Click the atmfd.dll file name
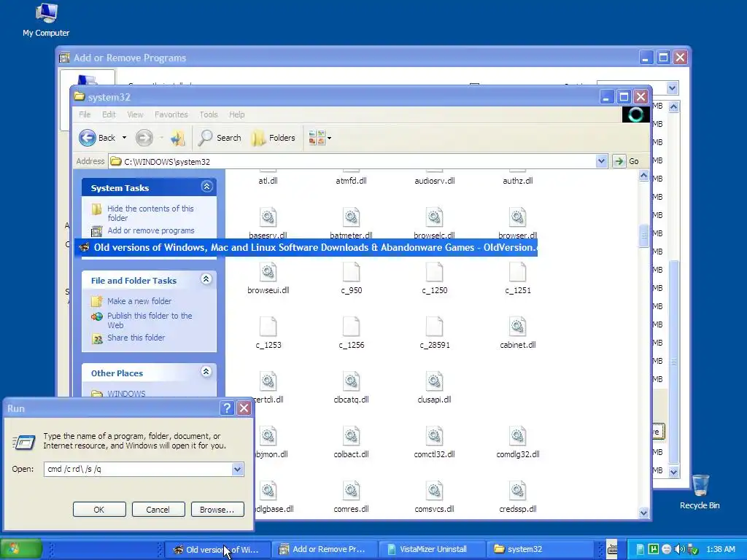Image resolution: width=747 pixels, height=560 pixels. [x=351, y=181]
